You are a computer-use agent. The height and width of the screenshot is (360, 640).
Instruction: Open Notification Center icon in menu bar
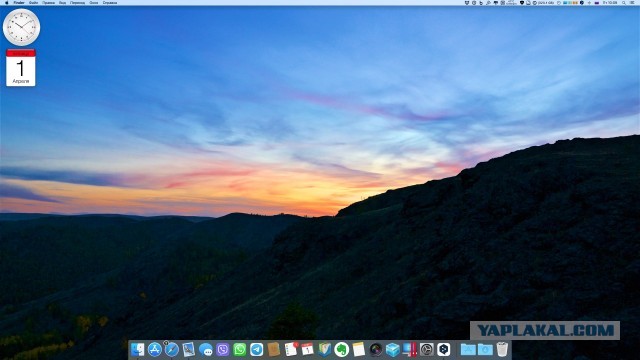coord(632,2)
